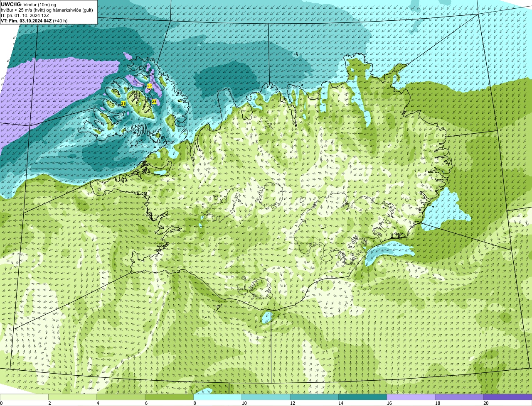The height and width of the screenshot is (406, 532).
Task: Click the scale label '20'
Action: pos(486,403)
